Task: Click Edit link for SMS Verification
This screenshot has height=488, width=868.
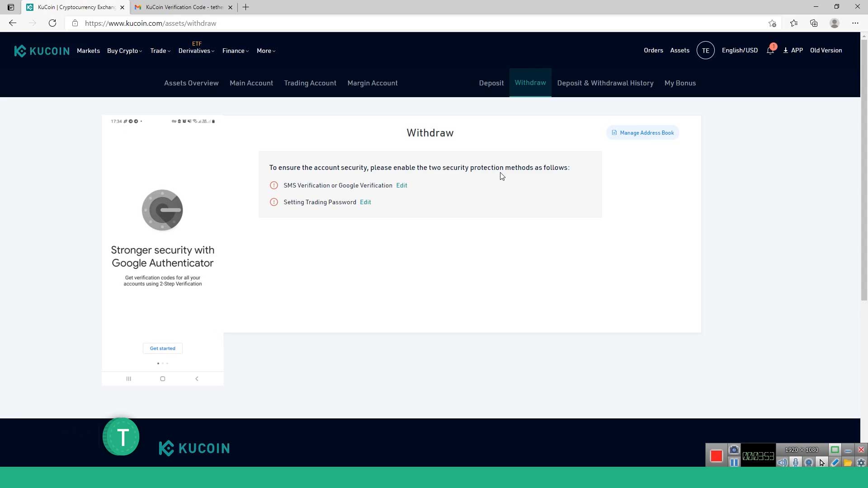Action: click(x=402, y=185)
